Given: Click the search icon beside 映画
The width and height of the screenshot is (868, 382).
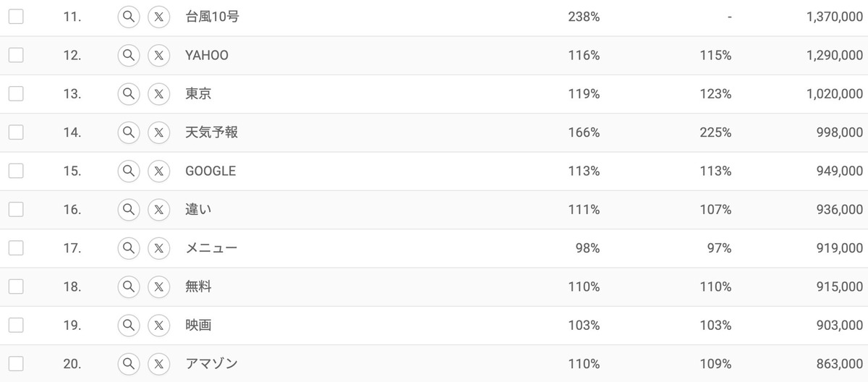Looking at the screenshot, I should [129, 325].
